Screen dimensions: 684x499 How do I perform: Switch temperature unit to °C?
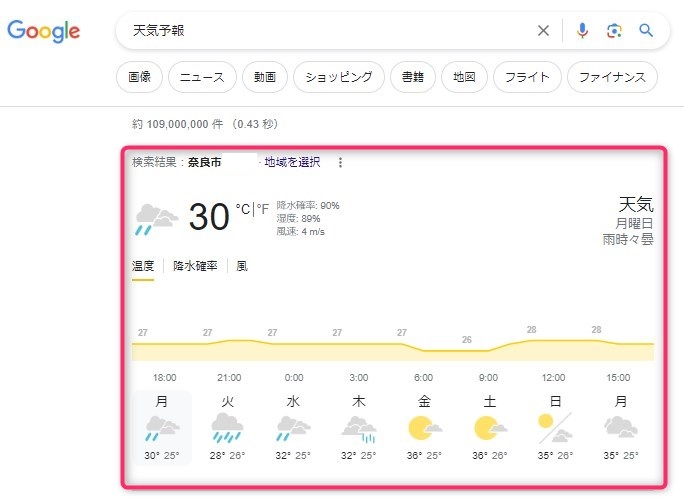(x=243, y=209)
